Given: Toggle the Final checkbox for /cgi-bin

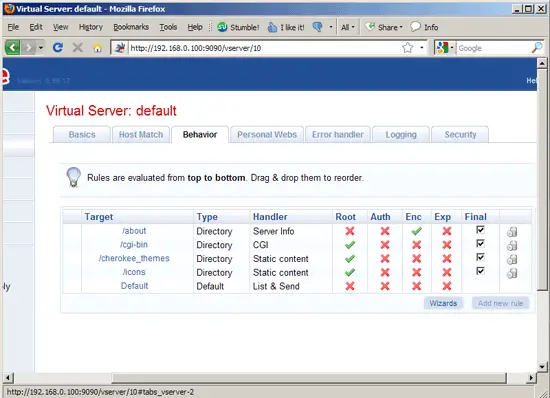Looking at the screenshot, I should coord(480,243).
